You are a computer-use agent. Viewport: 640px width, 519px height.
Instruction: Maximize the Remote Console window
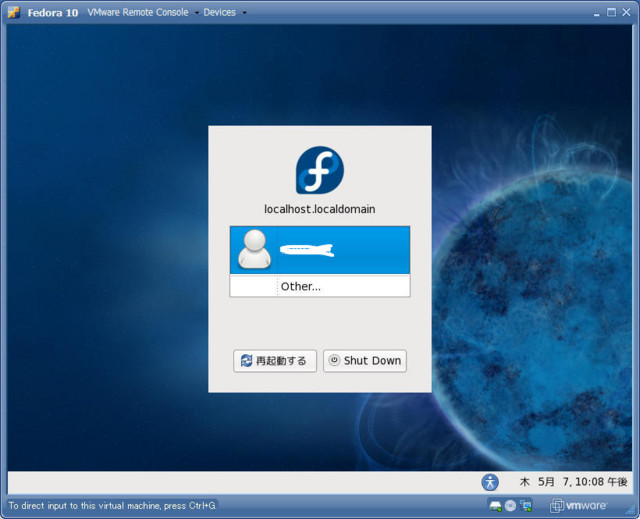(611, 12)
